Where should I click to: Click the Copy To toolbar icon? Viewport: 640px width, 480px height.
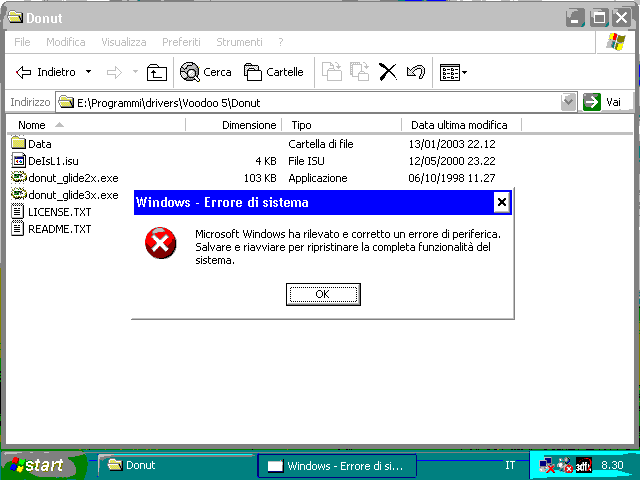click(x=359, y=72)
